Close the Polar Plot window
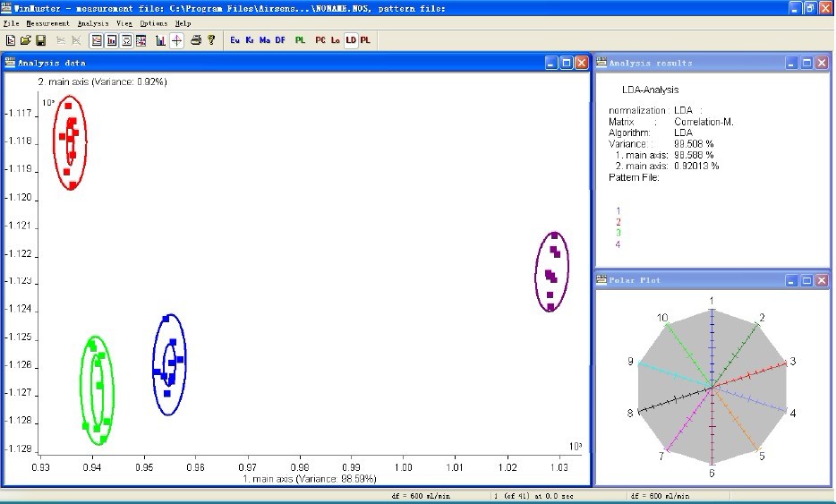836x504 pixels. pyautogui.click(x=823, y=280)
